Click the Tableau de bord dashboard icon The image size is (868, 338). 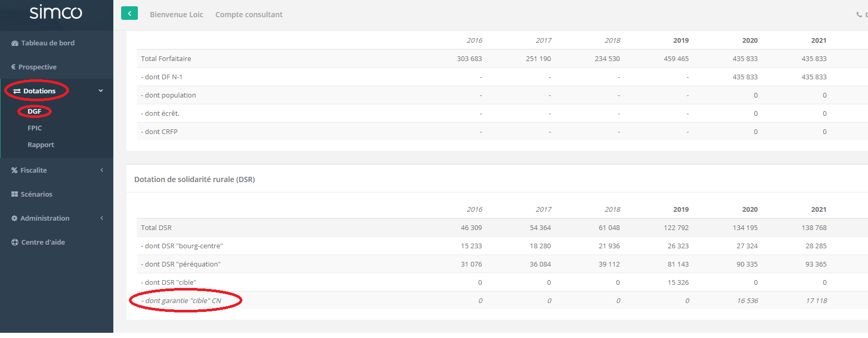[15, 43]
